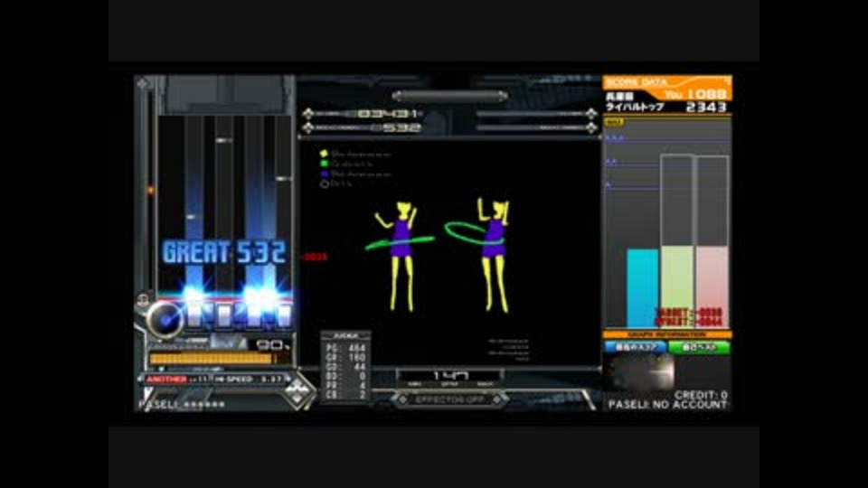Image resolution: width=868 pixels, height=488 pixels.
Task: Click the GD 44 count row
Action: click(345, 367)
